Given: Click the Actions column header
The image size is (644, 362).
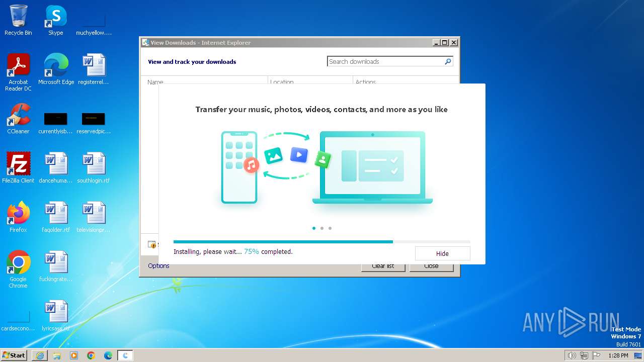Looking at the screenshot, I should click(406, 80).
